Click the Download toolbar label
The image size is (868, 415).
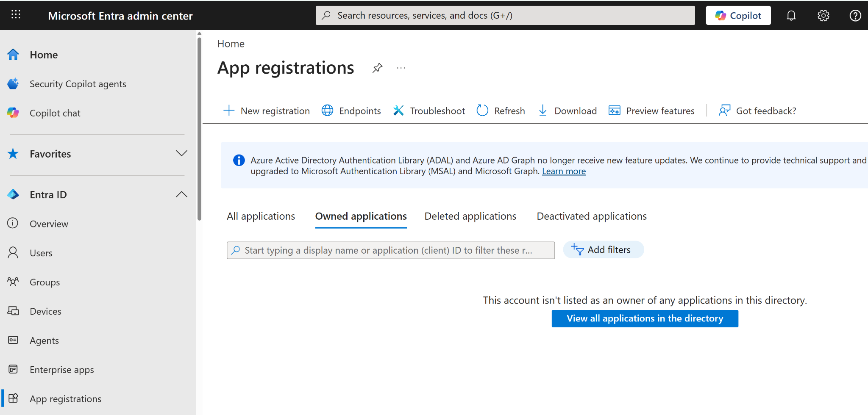click(x=576, y=111)
